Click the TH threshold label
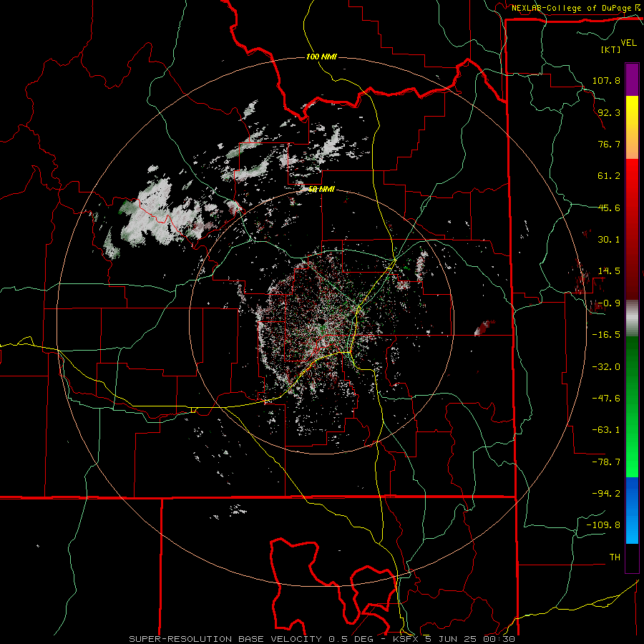This screenshot has height=644, width=644. [x=615, y=557]
